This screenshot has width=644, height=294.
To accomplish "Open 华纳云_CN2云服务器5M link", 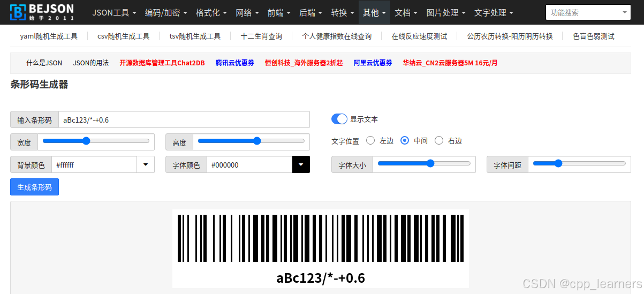I will tap(450, 63).
